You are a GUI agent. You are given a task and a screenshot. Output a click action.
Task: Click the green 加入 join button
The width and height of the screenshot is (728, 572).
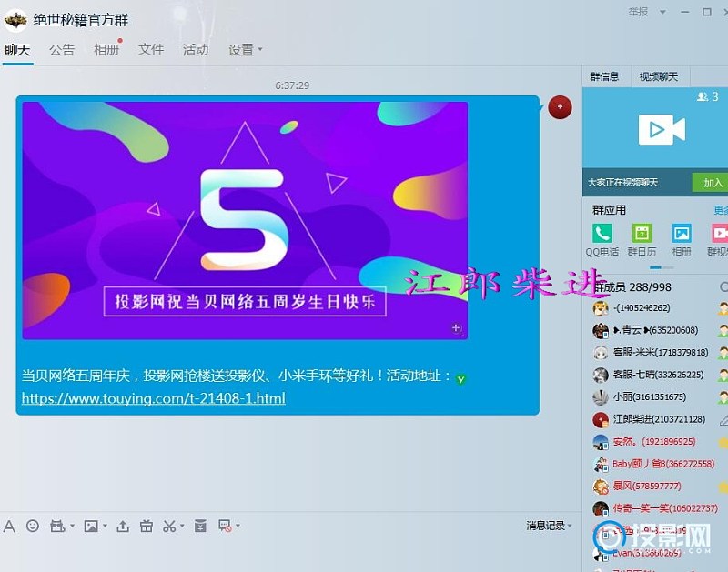point(712,182)
